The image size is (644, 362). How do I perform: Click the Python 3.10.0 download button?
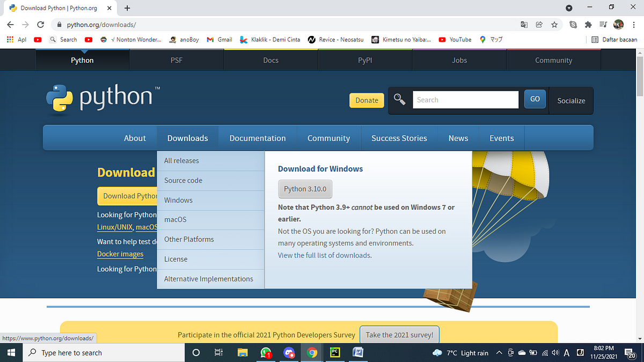305,189
